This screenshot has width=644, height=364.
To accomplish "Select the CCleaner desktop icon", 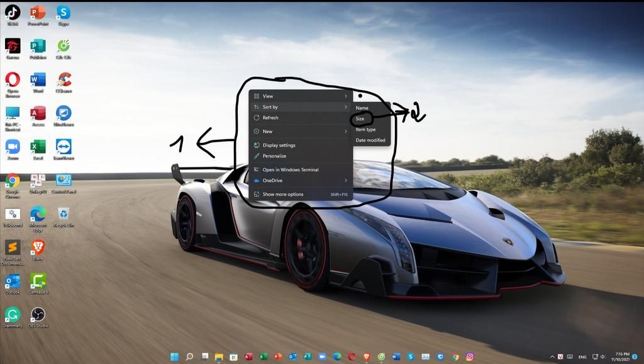I will 64,82.
